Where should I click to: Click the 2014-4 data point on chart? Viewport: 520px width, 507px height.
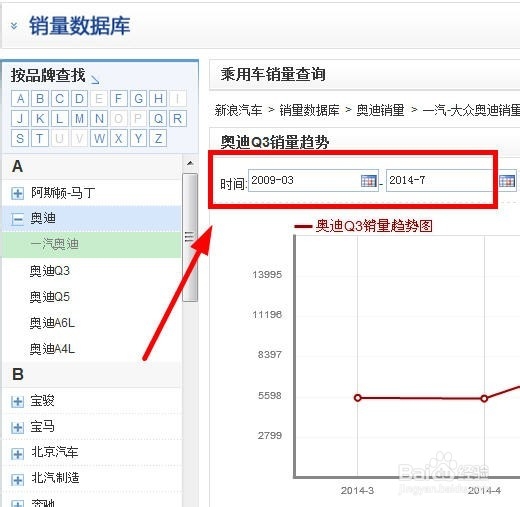pyautogui.click(x=484, y=398)
